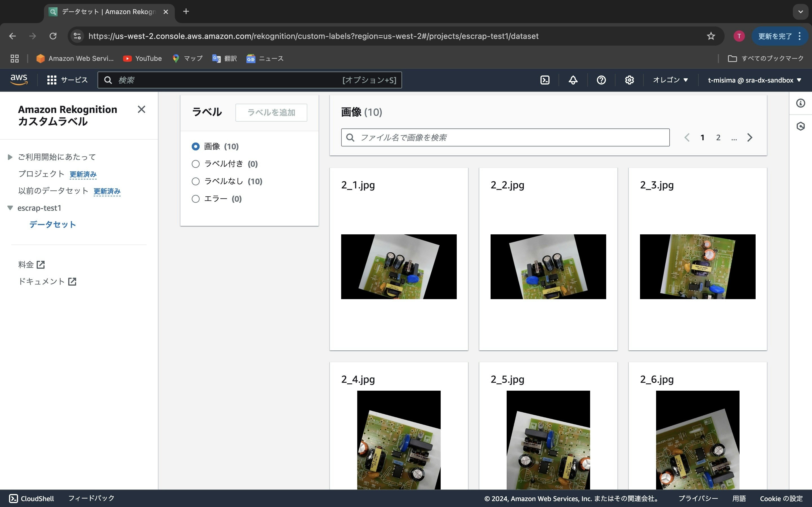Click the 2_3.jpg circuit board thumbnail
This screenshot has height=507, width=812.
(697, 266)
